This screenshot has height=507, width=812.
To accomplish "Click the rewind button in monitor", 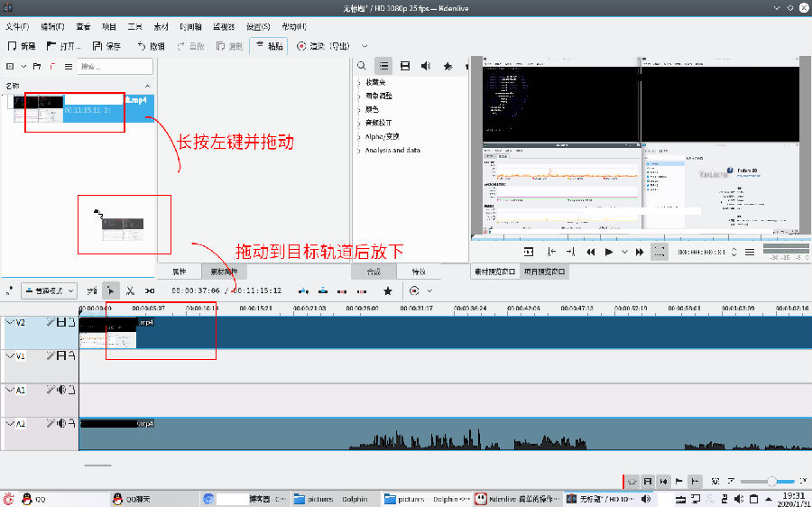I will [591, 252].
